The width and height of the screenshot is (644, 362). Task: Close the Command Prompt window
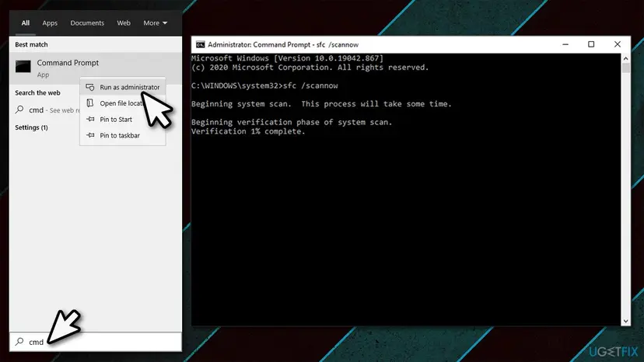[618, 44]
